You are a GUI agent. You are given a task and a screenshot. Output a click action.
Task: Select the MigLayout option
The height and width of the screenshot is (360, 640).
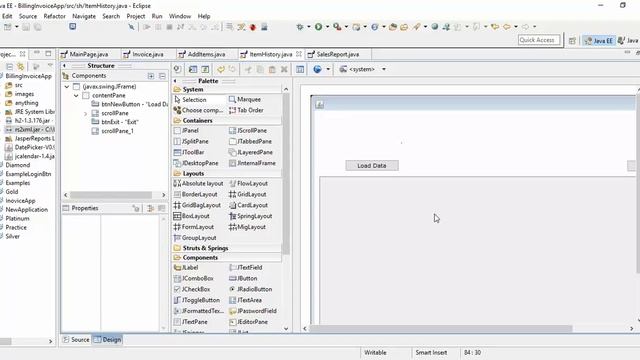tap(247, 227)
